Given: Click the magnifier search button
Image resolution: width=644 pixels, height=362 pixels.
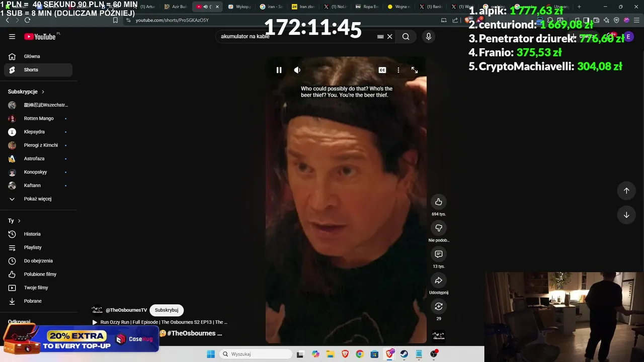Looking at the screenshot, I should (x=406, y=36).
